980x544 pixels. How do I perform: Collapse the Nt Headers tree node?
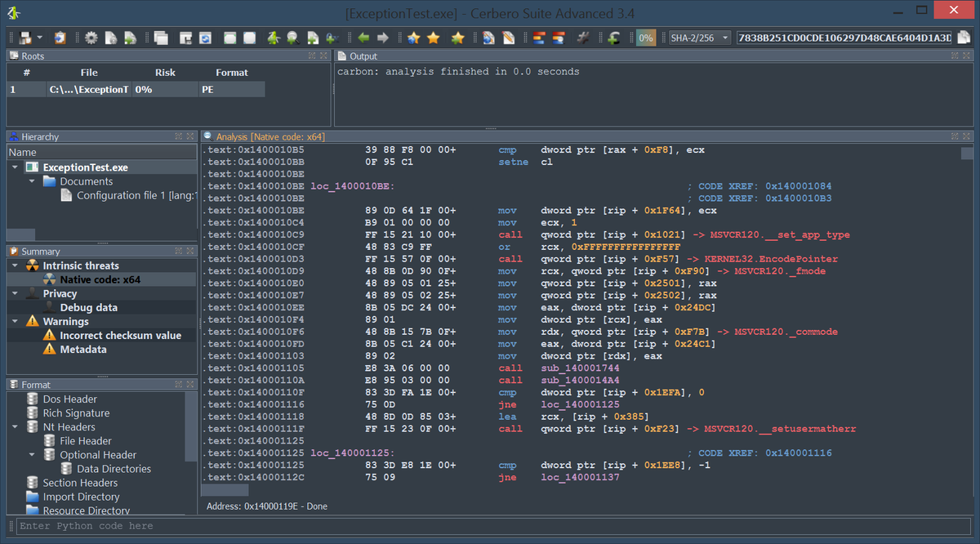pos(15,427)
